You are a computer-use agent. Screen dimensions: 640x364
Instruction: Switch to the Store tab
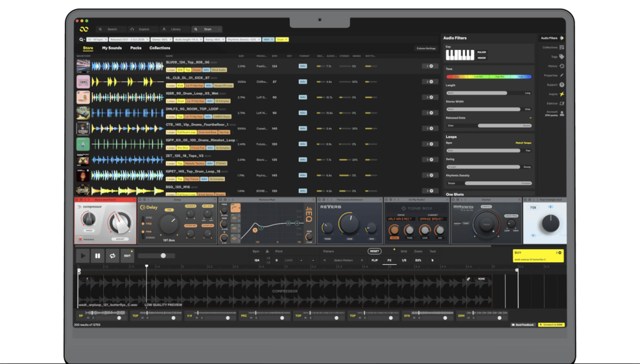pos(87,48)
